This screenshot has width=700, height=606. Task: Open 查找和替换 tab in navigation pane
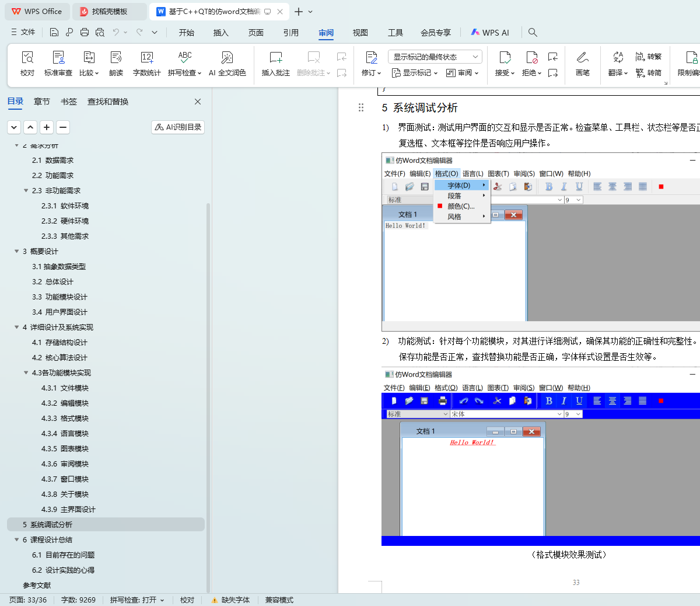tap(108, 102)
